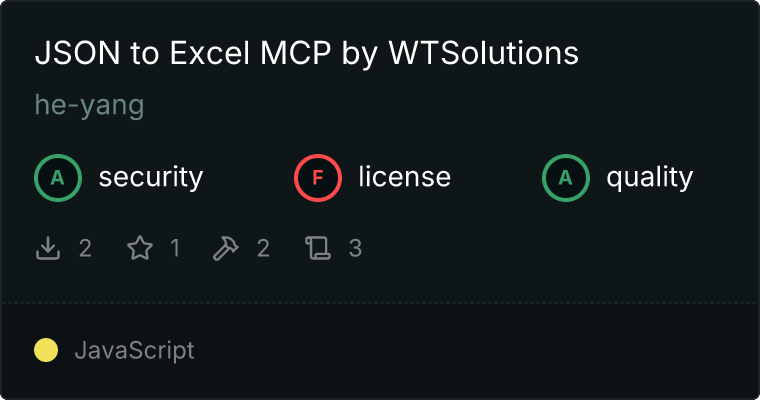
Task: Click the count number 3 beside scroll
Action: (x=355, y=248)
